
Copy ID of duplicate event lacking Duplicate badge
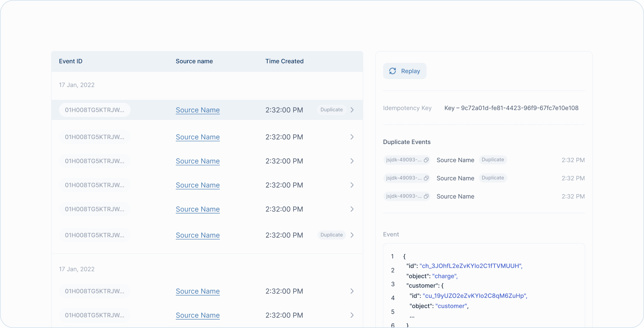point(426,196)
